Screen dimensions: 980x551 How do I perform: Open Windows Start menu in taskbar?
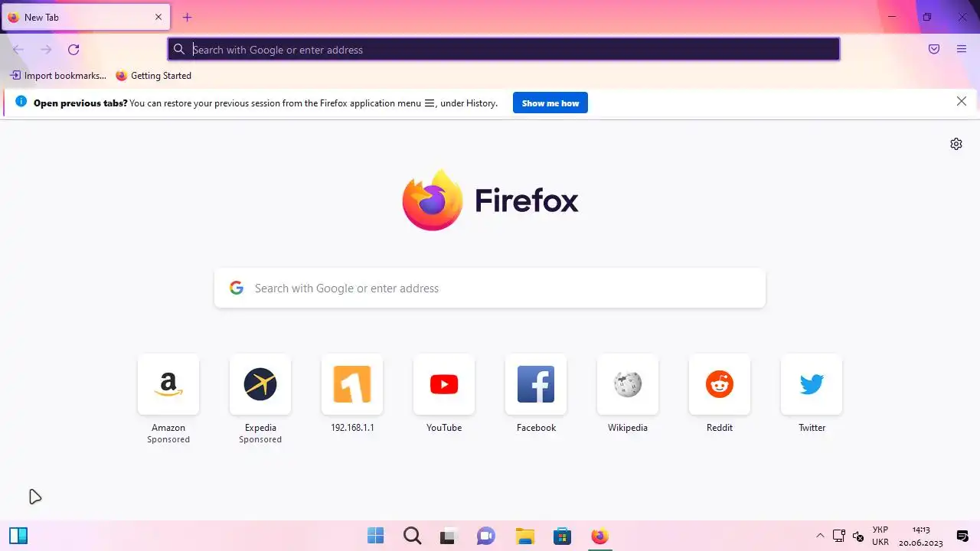pyautogui.click(x=375, y=536)
